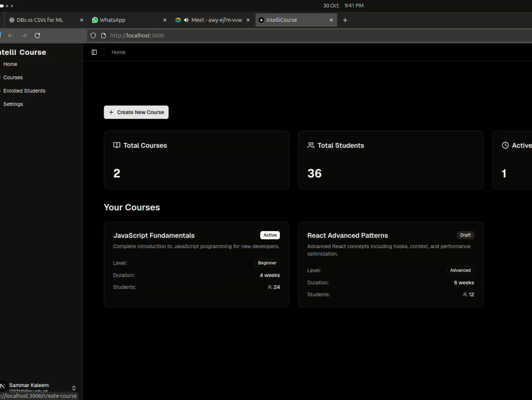Close the DBs vs CSVs for ML tab
Image resolution: width=532 pixels, height=400 pixels.
click(81, 20)
